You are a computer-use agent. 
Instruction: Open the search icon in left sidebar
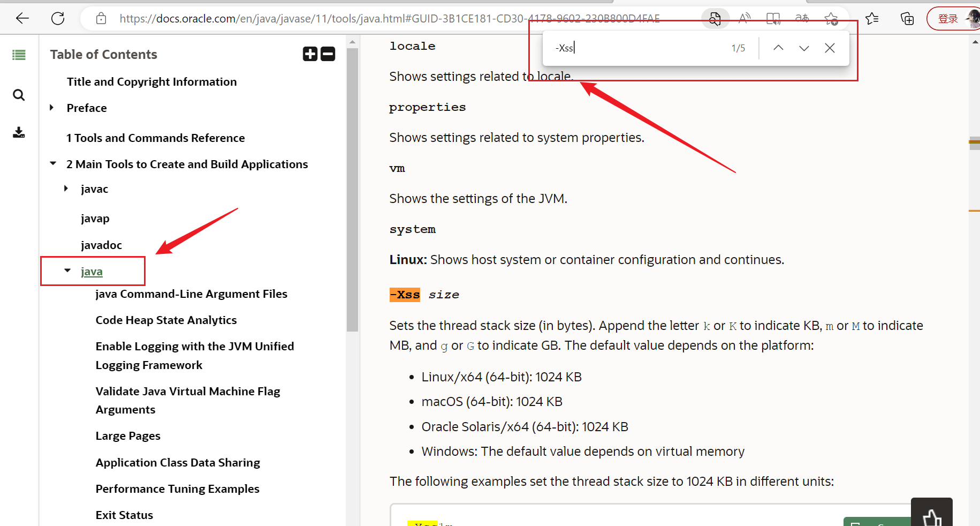19,95
